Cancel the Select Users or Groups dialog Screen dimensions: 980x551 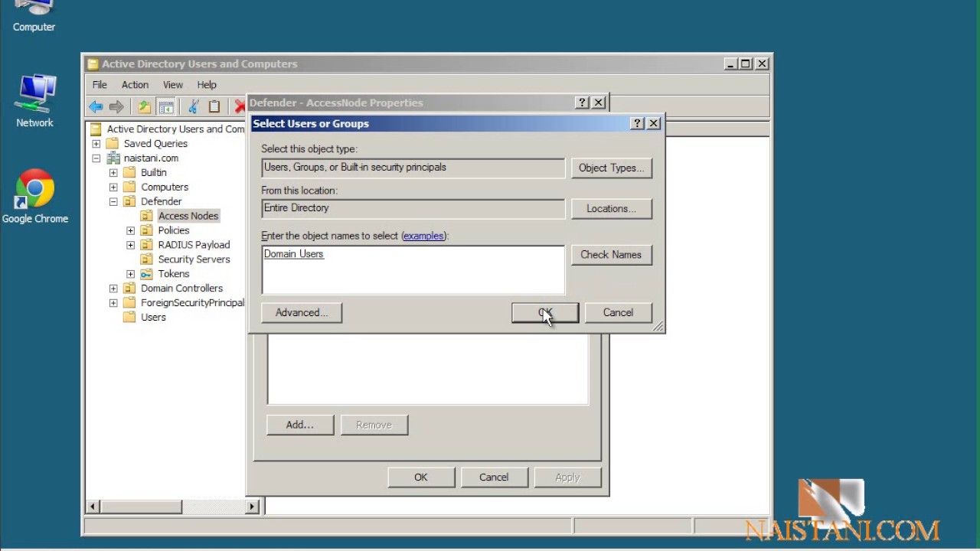[618, 313]
